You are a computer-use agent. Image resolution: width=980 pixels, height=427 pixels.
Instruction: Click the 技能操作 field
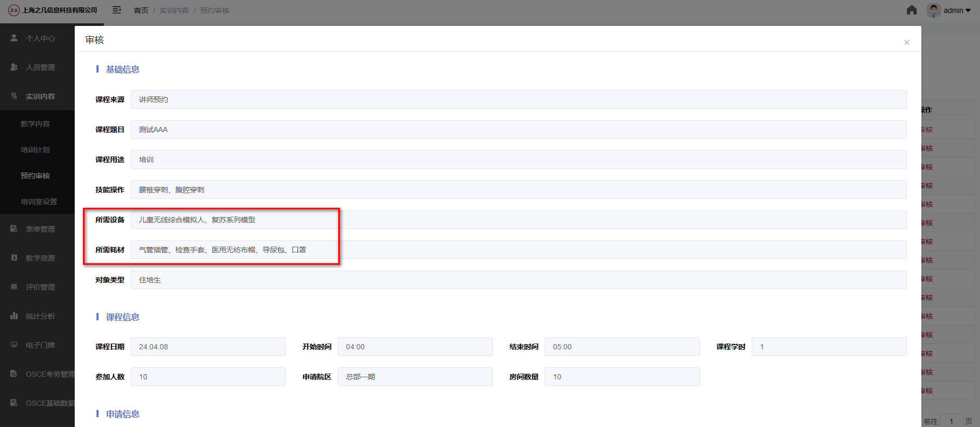(518, 190)
